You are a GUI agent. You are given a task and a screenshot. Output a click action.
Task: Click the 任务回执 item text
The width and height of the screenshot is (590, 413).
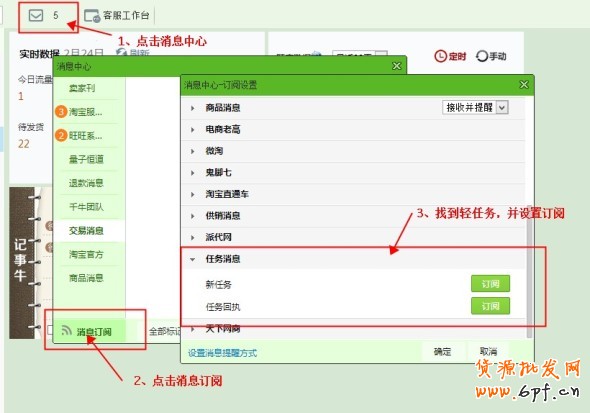point(223,307)
